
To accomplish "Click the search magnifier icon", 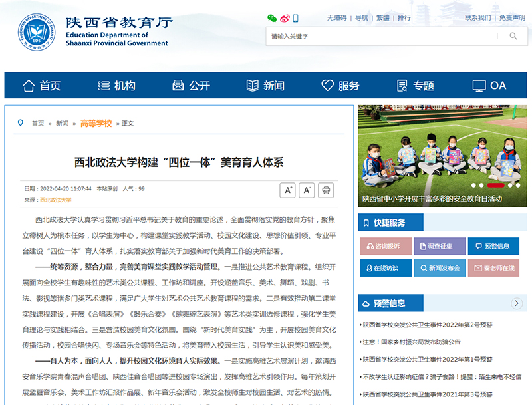I will pos(512,36).
